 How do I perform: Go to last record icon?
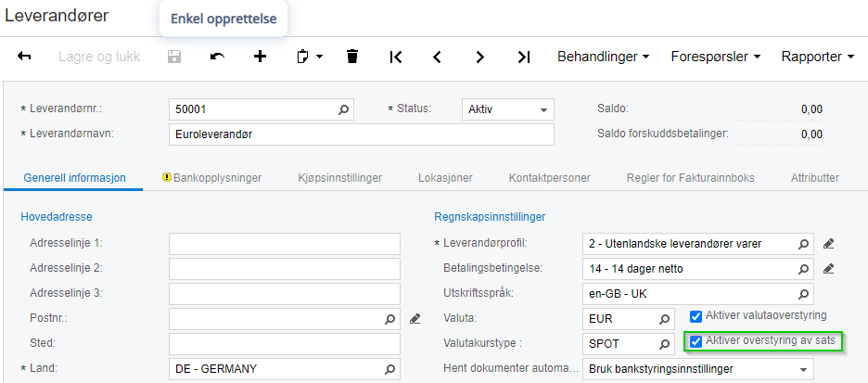pyautogui.click(x=523, y=57)
